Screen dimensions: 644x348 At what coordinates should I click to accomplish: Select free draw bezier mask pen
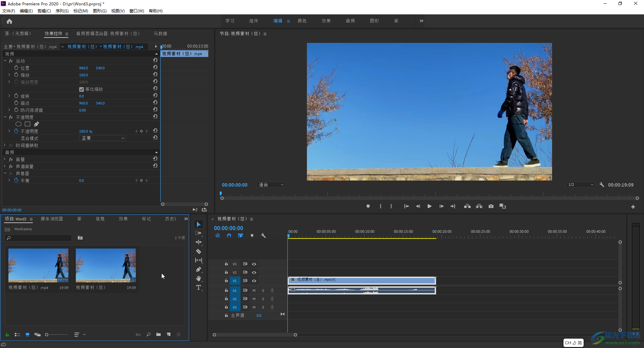coord(37,124)
